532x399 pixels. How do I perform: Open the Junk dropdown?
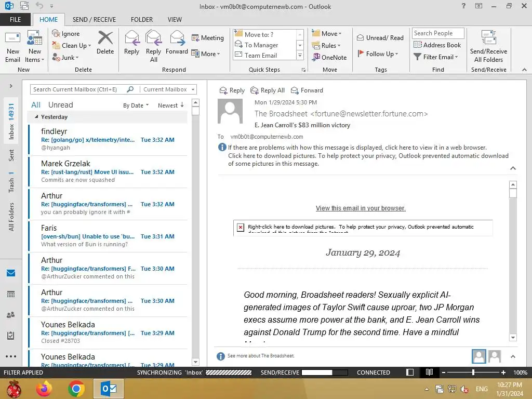pos(65,57)
